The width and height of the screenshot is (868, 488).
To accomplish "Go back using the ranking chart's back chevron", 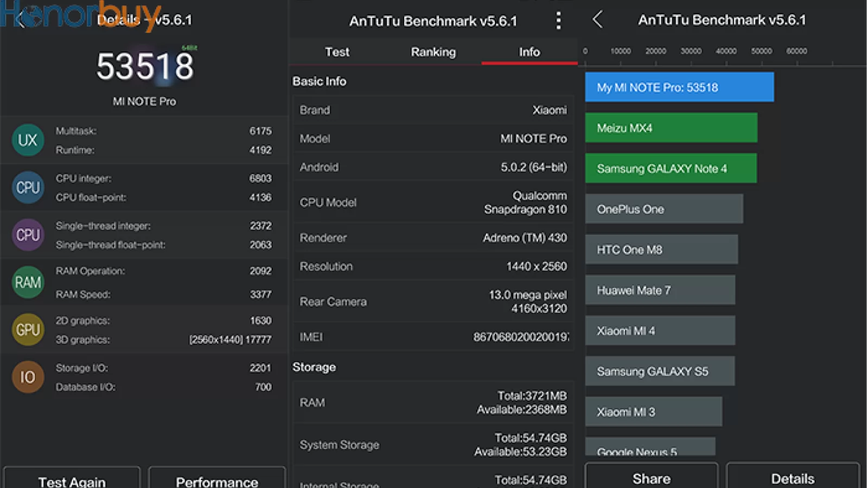I will pyautogui.click(x=597, y=20).
